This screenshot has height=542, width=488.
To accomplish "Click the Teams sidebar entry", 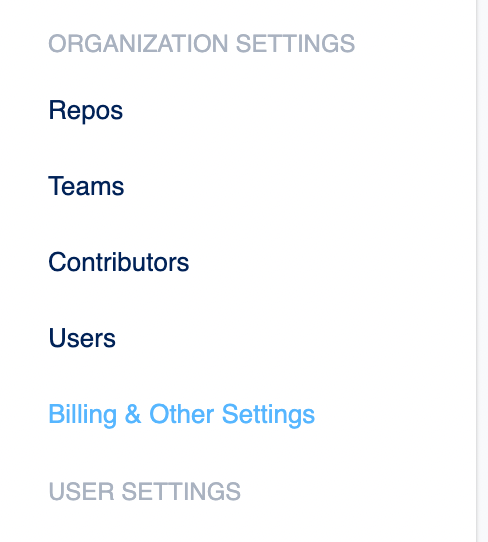I will pos(86,186).
